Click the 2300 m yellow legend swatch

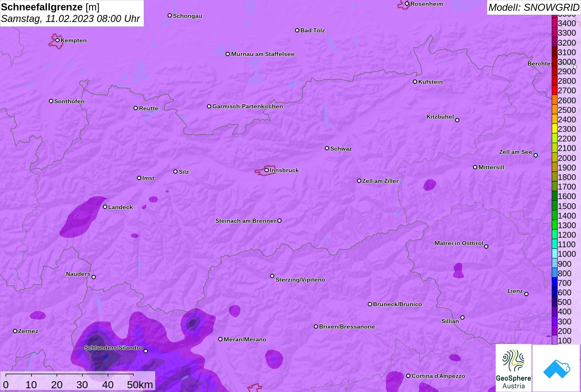point(554,129)
